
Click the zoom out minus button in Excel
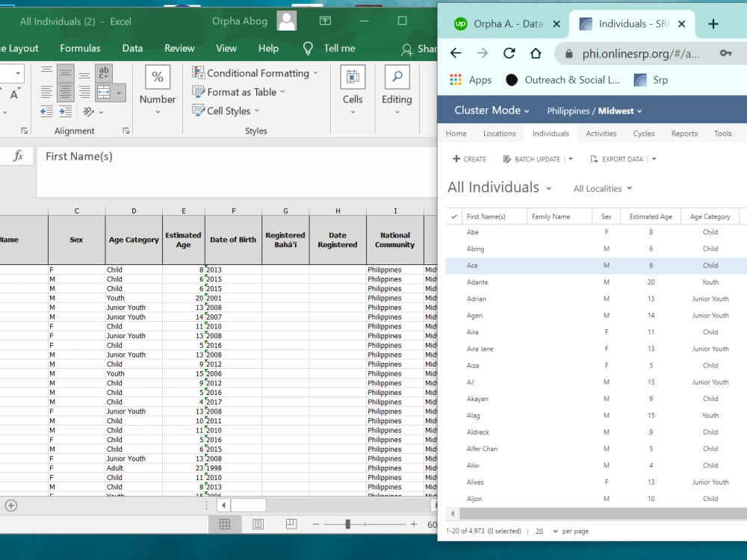point(316,524)
